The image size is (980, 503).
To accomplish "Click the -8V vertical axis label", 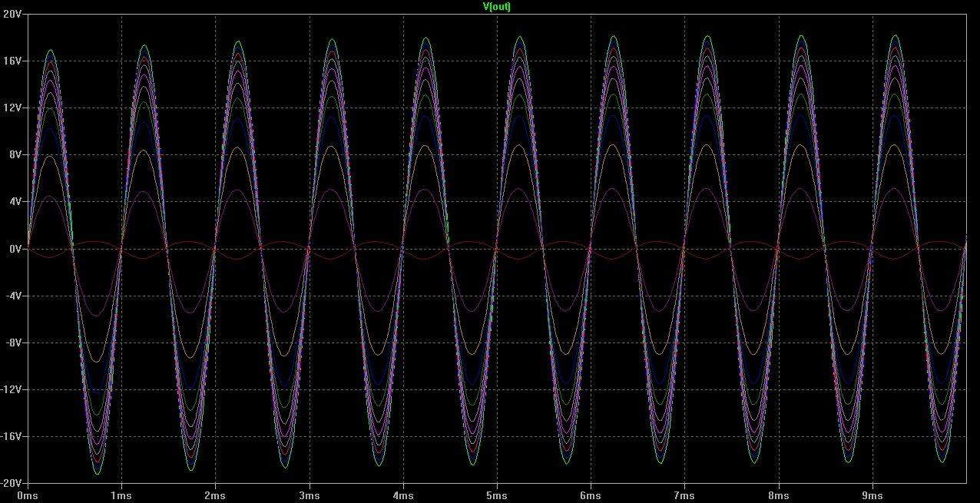I will 12,343.
